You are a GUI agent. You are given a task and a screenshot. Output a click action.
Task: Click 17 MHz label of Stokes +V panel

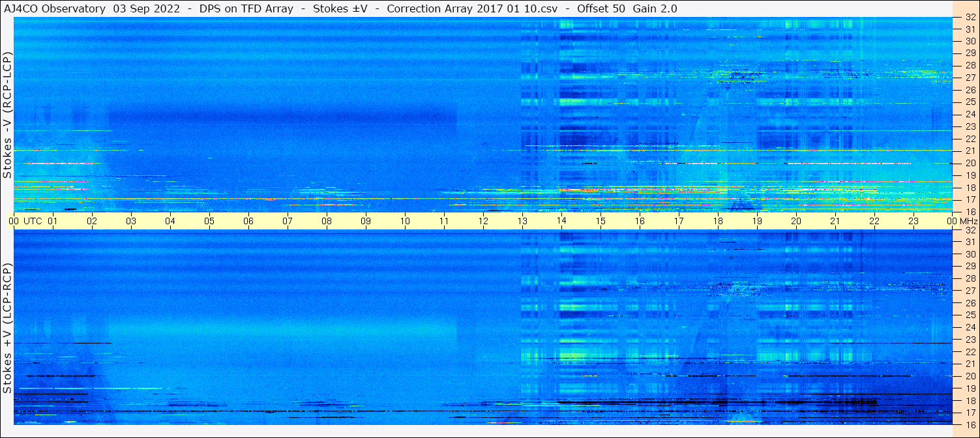(970, 413)
